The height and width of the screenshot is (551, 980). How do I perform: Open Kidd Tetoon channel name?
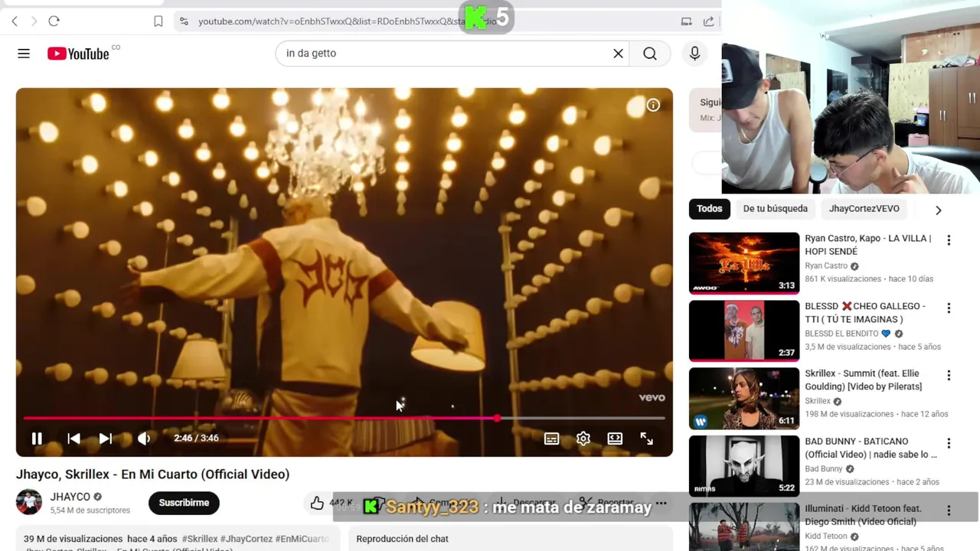coord(826,536)
